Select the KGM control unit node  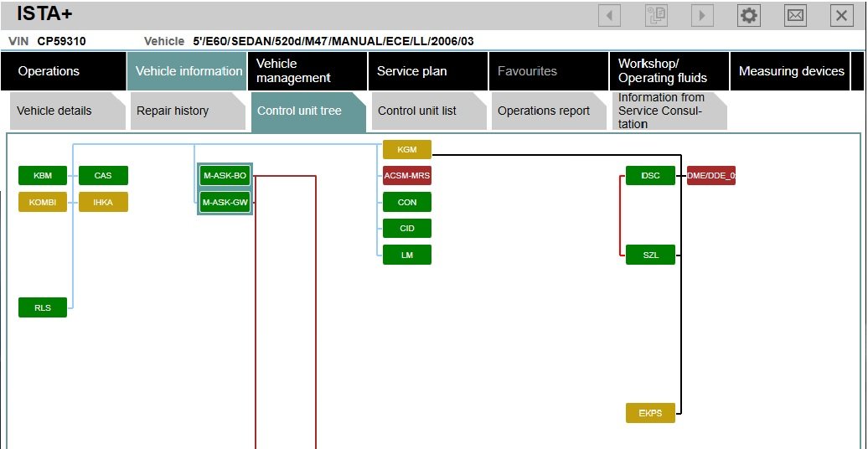point(407,150)
